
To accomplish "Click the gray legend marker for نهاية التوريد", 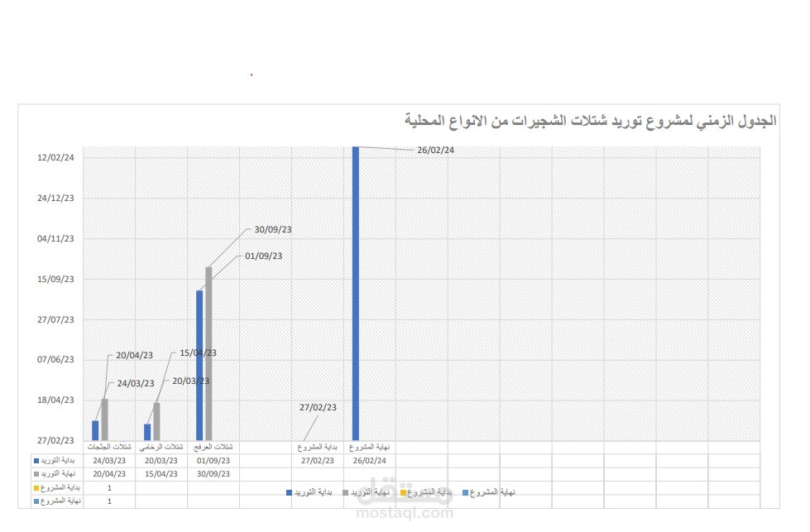I will click(346, 493).
